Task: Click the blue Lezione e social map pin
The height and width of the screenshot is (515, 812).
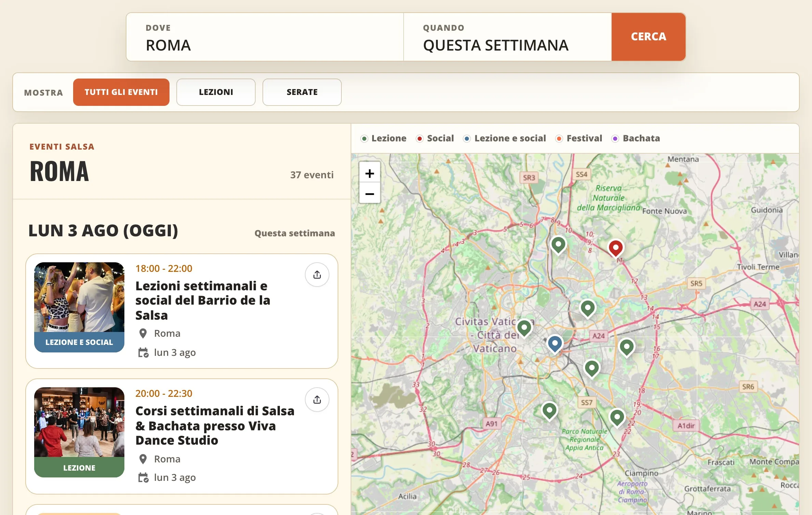Action: 555,344
